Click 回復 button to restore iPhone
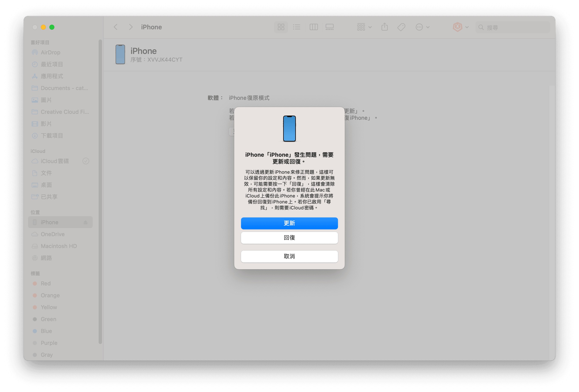 [x=289, y=238]
